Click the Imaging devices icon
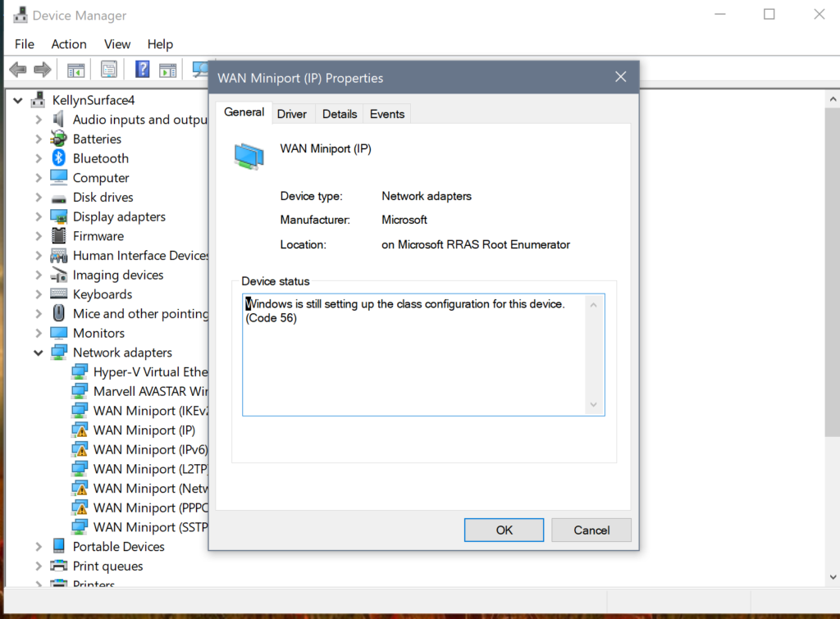 tap(58, 275)
